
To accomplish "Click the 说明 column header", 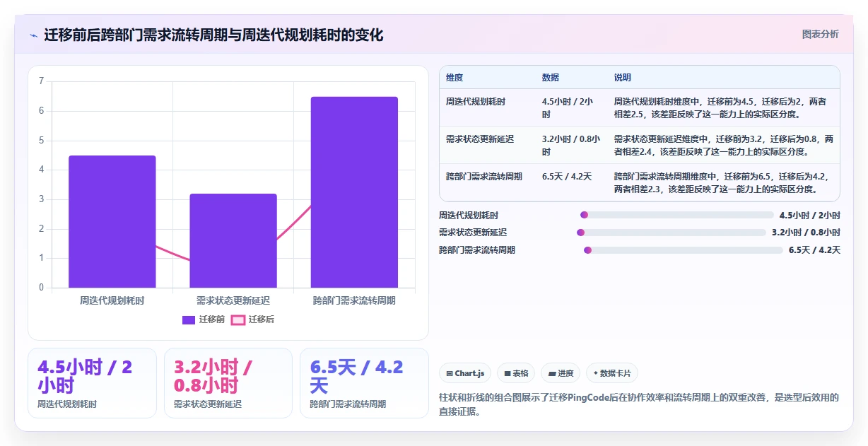I will click(623, 78).
